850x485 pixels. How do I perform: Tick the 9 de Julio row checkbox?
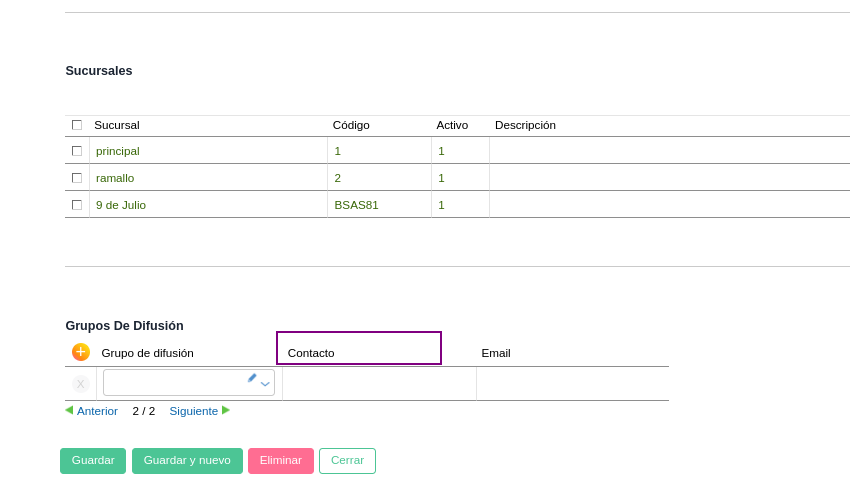[x=77, y=205]
